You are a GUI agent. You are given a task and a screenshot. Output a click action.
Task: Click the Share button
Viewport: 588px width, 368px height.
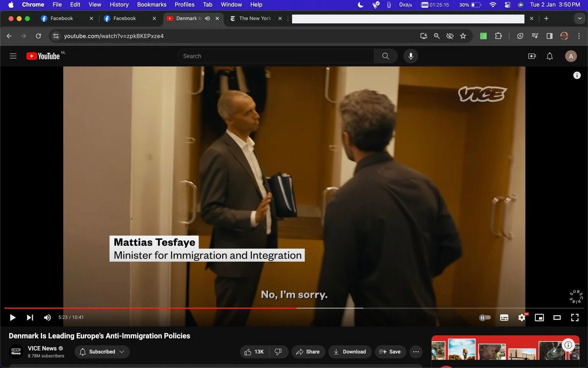tap(308, 352)
